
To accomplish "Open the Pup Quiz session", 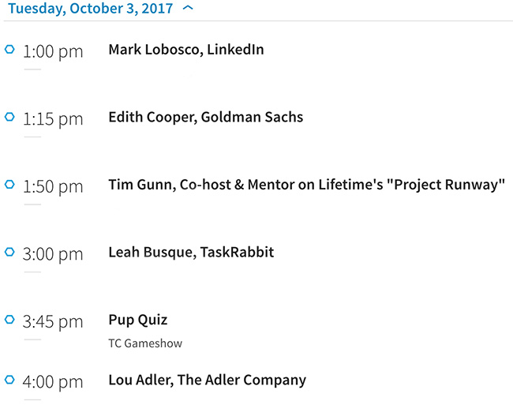I will point(137,320).
